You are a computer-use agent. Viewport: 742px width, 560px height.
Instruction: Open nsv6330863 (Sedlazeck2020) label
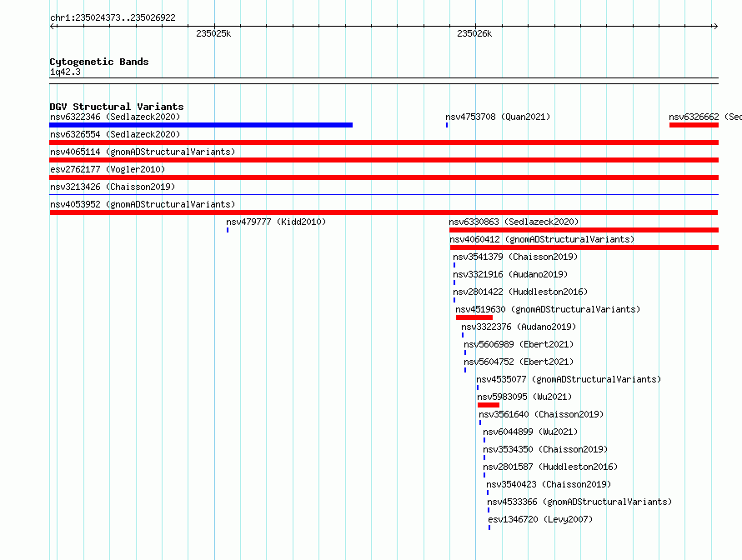pyautogui.click(x=514, y=222)
